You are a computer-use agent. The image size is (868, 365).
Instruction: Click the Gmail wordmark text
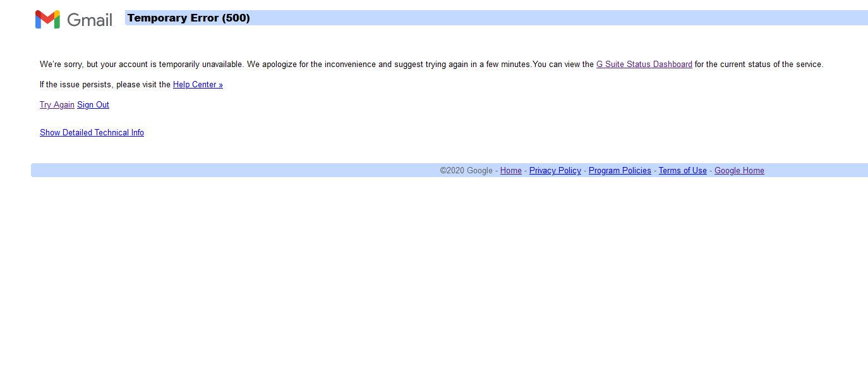point(90,20)
